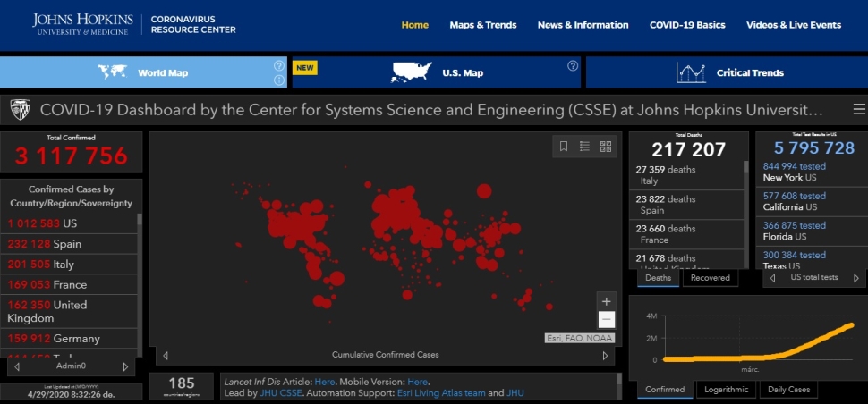This screenshot has height=404, width=868.
Task: Switch to the World Map tab
Action: tap(143, 72)
